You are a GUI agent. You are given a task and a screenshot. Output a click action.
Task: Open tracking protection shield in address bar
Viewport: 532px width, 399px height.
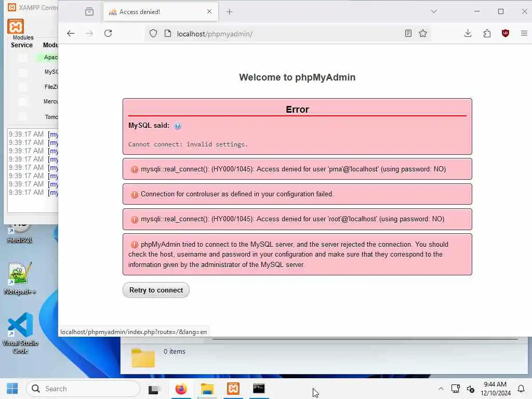[153, 34]
